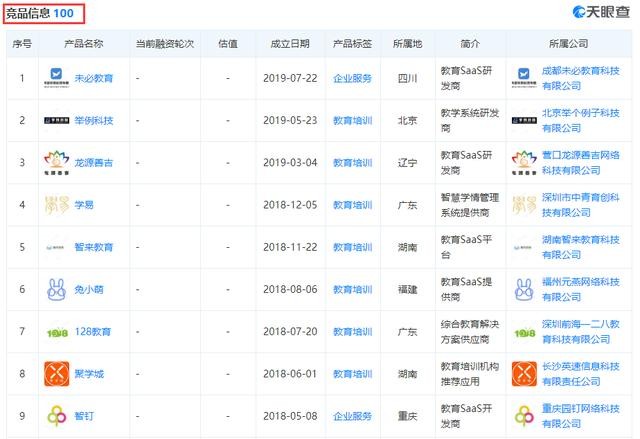
Task: Open the 智来教育 product link
Action: [x=93, y=247]
